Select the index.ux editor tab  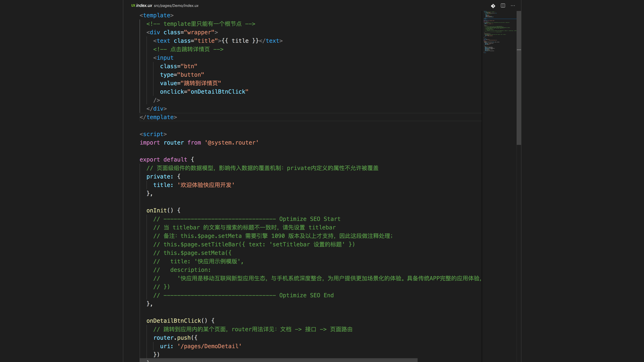click(x=144, y=5)
